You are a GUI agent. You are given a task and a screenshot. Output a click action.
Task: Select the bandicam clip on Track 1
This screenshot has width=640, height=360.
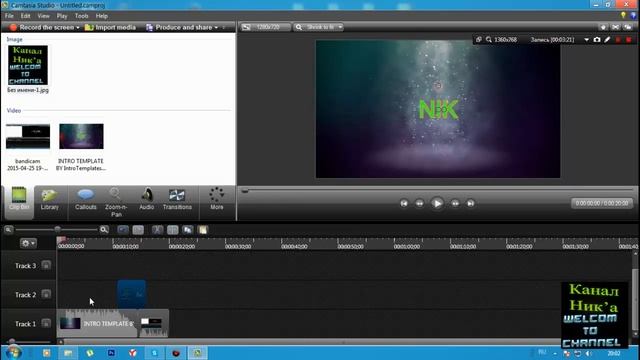coord(153,323)
